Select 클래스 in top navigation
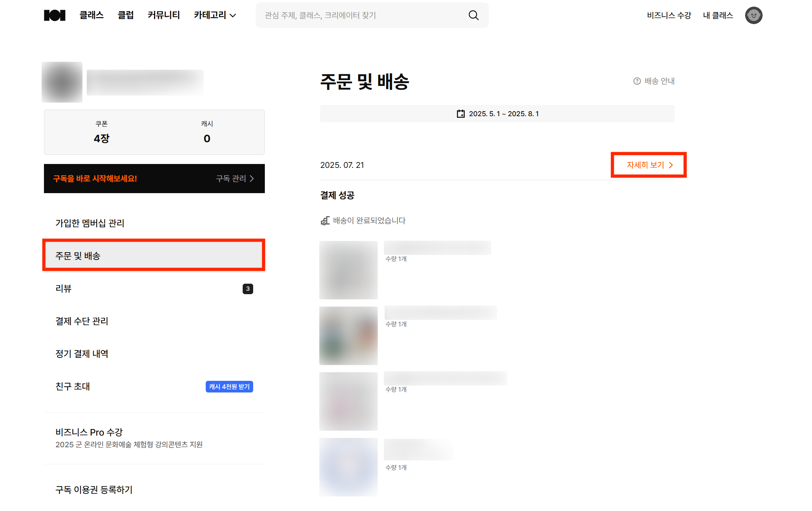Image resolution: width=812 pixels, height=511 pixels. (x=91, y=15)
